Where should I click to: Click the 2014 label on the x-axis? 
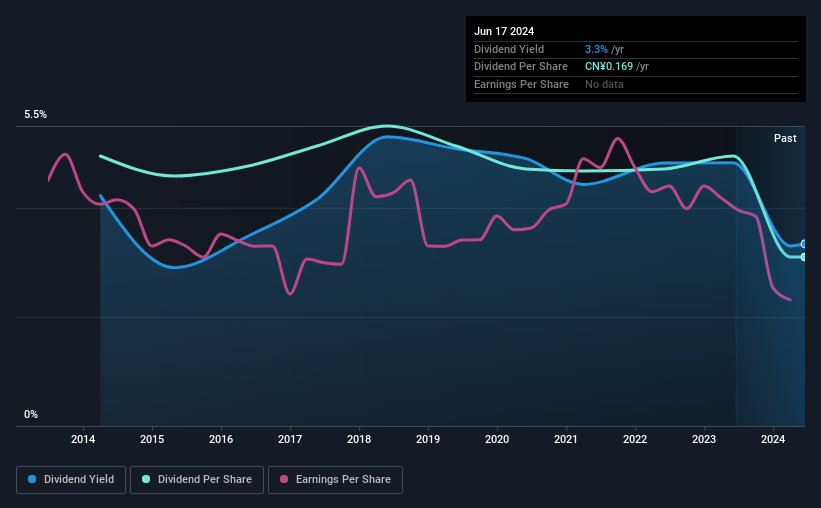83,439
